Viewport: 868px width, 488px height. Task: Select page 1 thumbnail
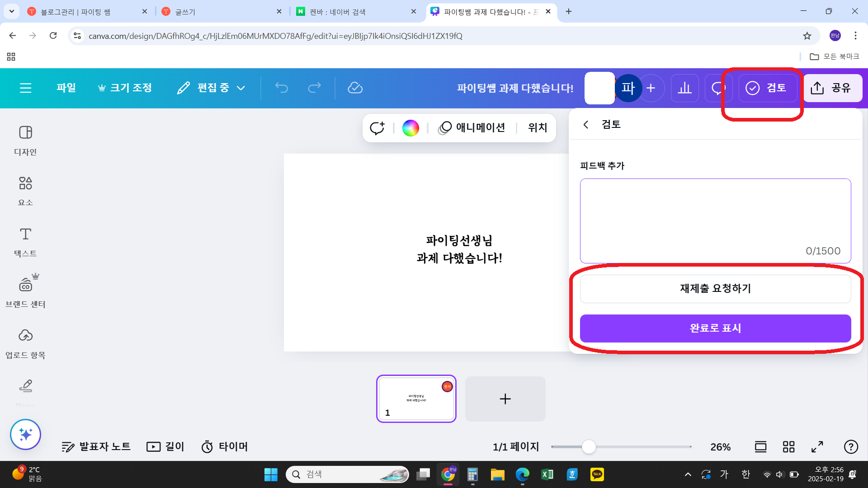416,399
